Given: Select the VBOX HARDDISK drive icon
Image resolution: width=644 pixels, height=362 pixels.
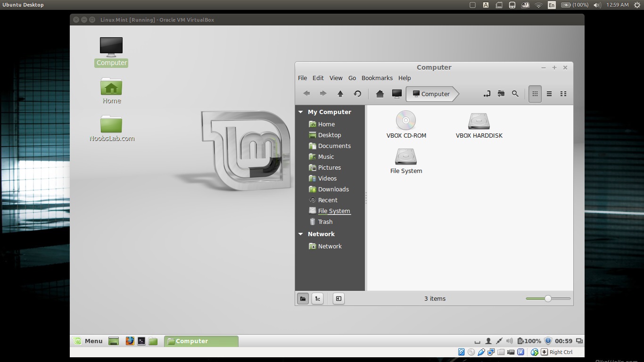Looking at the screenshot, I should click(x=479, y=125).
